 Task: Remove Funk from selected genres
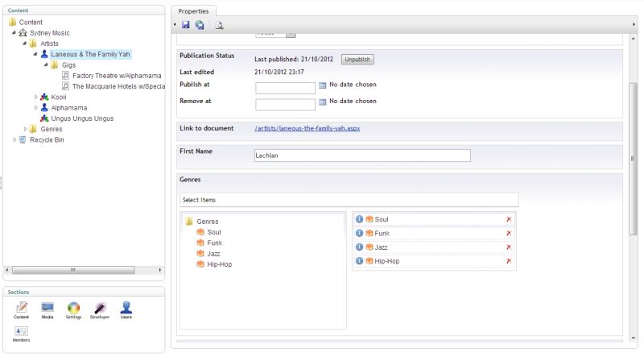click(509, 233)
